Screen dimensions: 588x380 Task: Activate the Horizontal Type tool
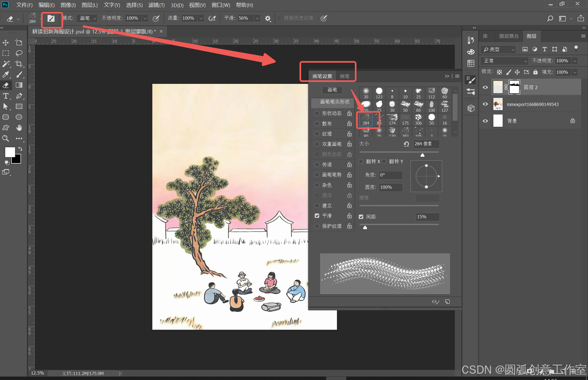point(6,96)
